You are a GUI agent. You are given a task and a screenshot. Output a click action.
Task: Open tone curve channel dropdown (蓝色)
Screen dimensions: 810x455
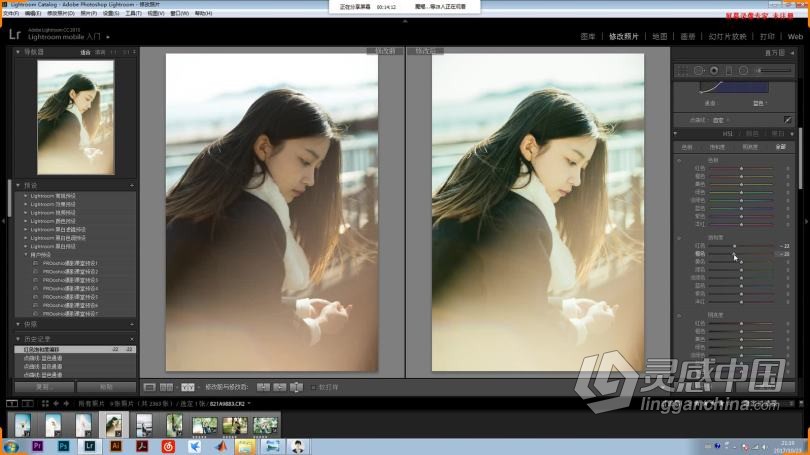[760, 103]
